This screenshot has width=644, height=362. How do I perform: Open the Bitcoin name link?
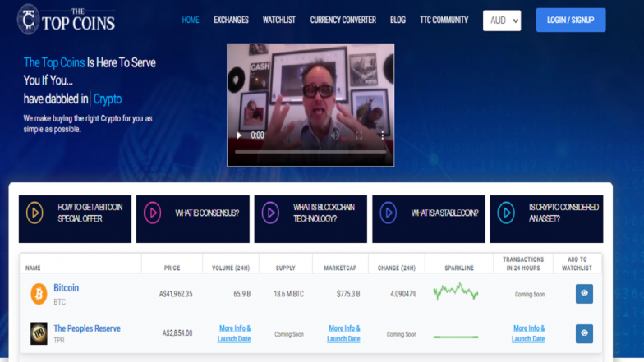[x=66, y=287]
